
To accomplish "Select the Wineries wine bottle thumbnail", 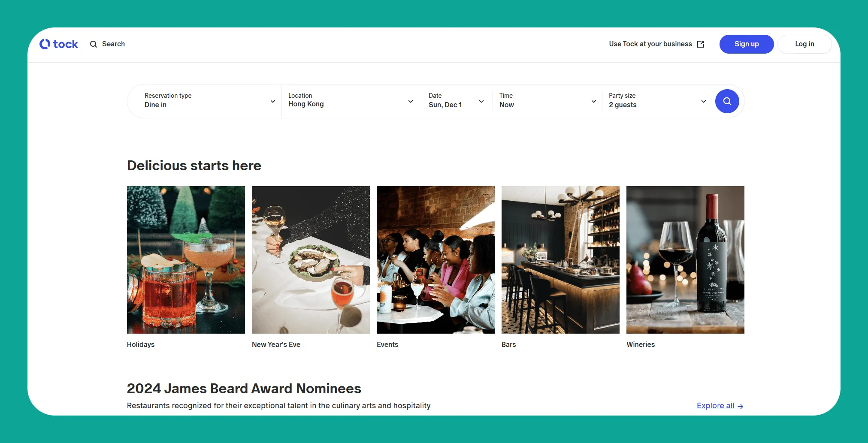I will [685, 260].
